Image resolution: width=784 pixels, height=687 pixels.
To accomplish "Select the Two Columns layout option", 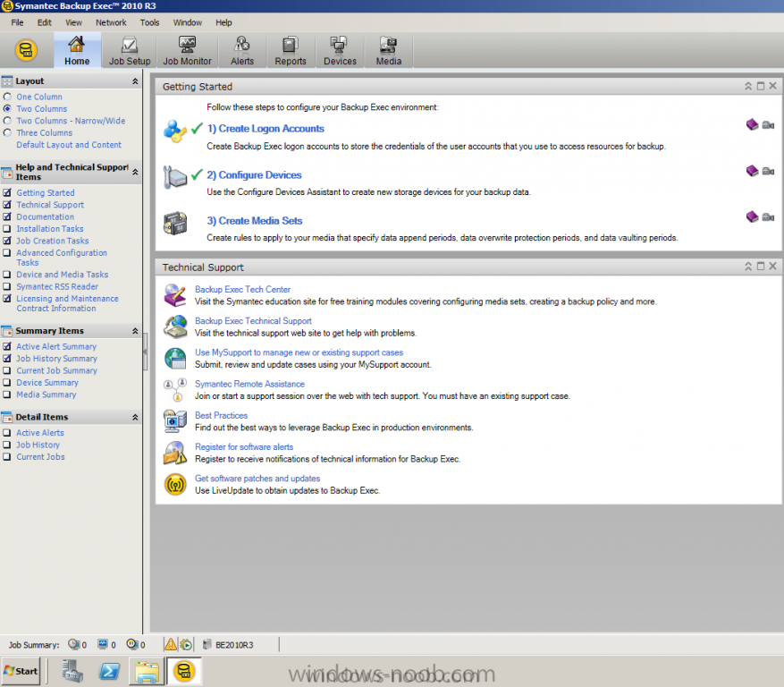I will click(x=7, y=108).
